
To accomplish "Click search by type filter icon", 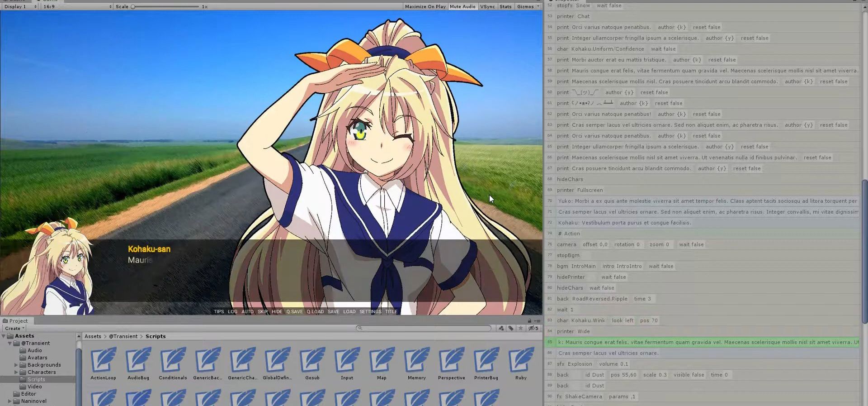I will click(501, 328).
